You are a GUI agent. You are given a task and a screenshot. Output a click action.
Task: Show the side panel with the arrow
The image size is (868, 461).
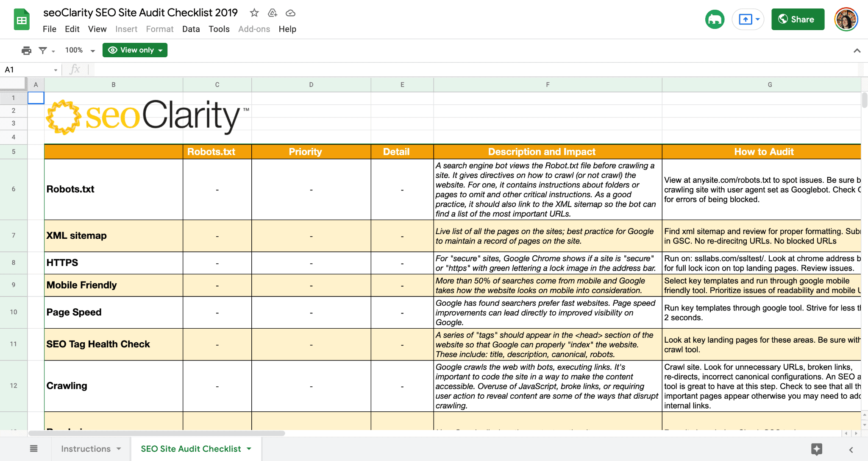pos(851,450)
